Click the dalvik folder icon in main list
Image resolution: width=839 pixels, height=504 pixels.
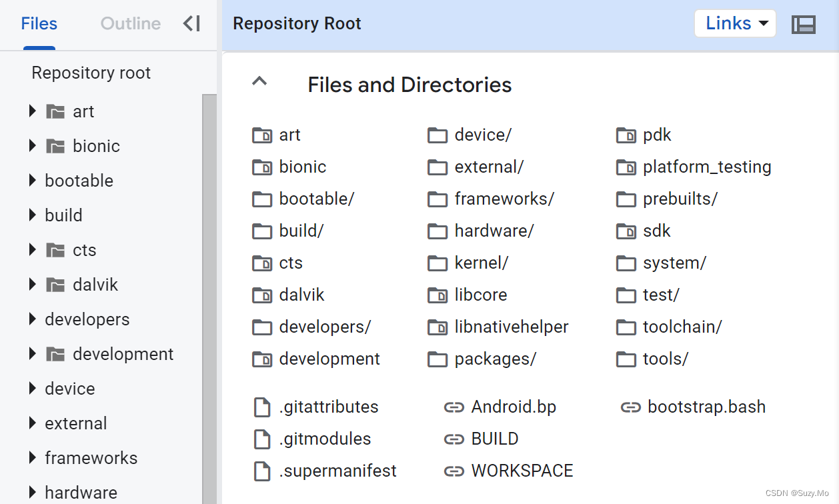262,295
